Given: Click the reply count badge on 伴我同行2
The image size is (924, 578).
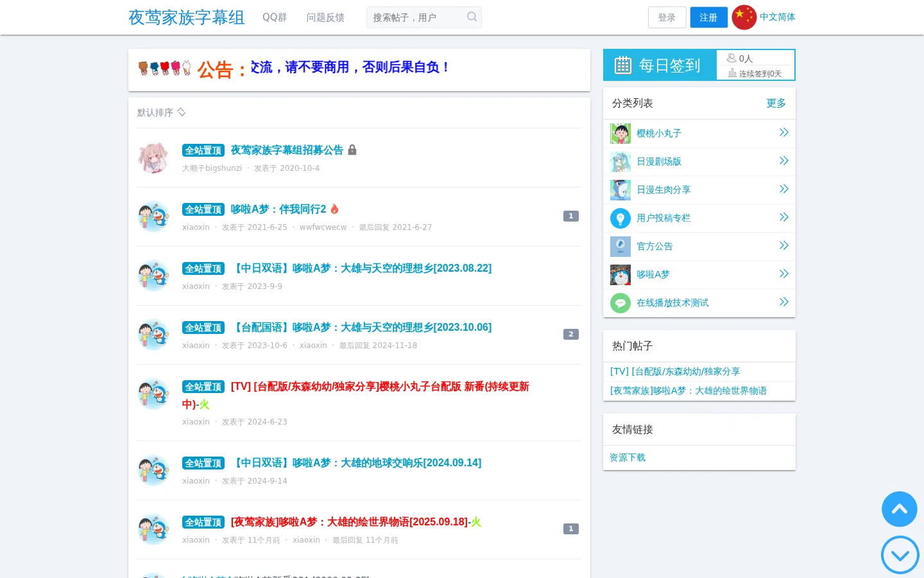Looking at the screenshot, I should pyautogui.click(x=571, y=216).
